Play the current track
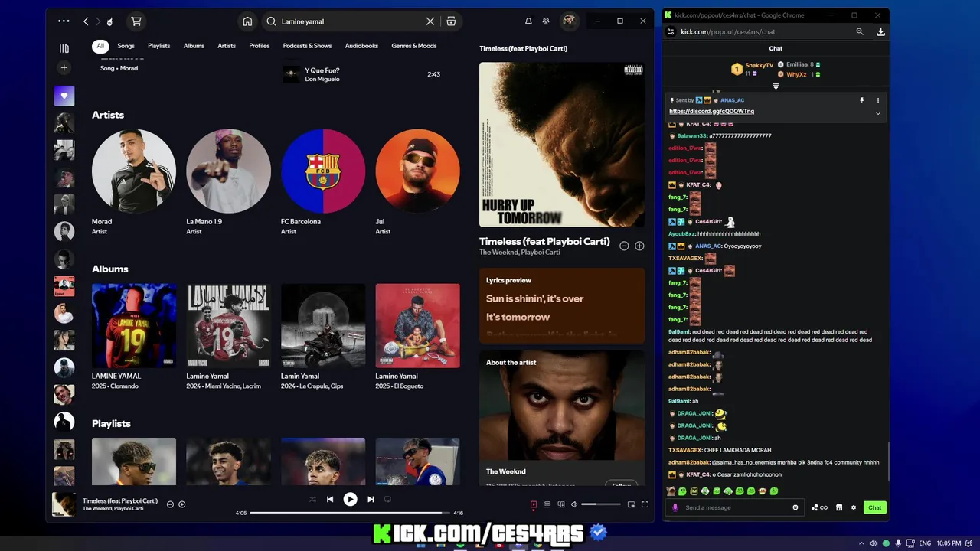This screenshot has height=551, width=980. coord(350,499)
